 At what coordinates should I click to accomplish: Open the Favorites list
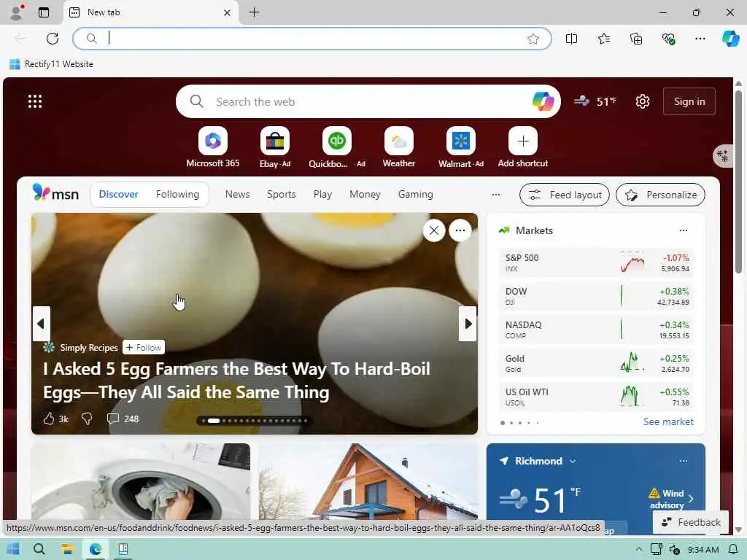point(603,39)
